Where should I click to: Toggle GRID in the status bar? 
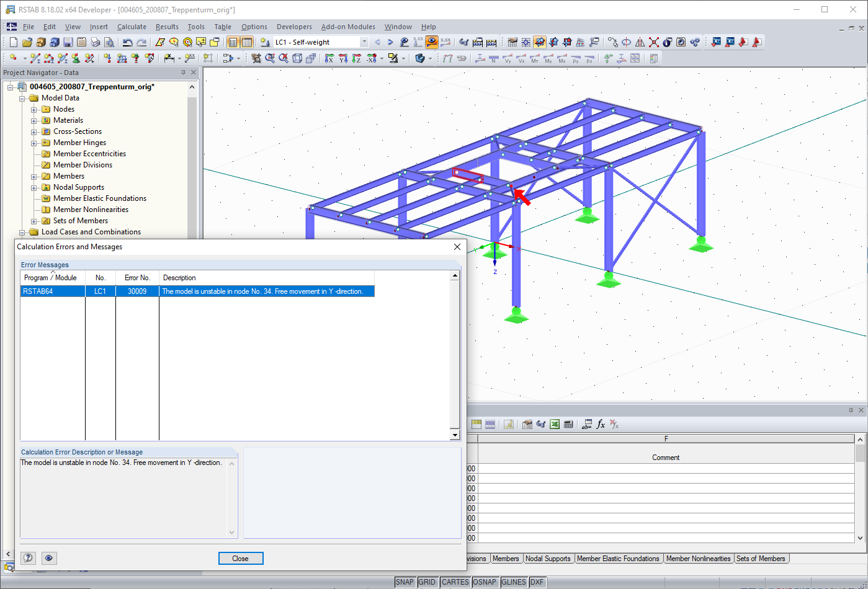point(427,582)
